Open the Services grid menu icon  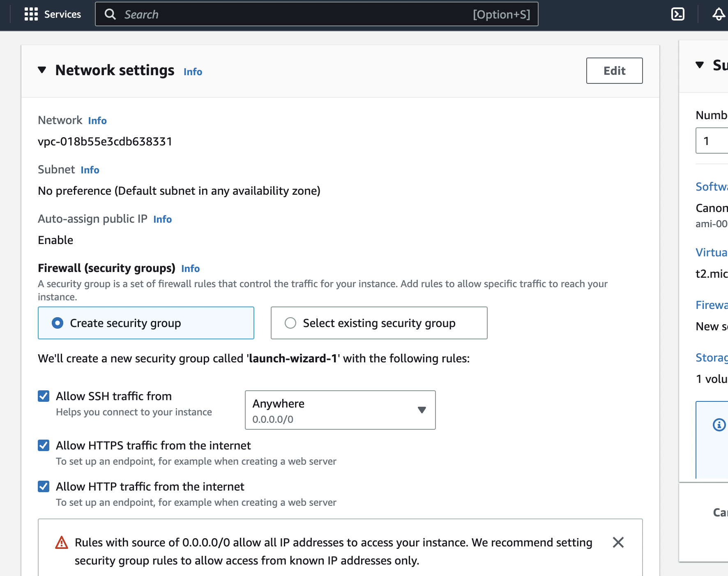click(31, 14)
